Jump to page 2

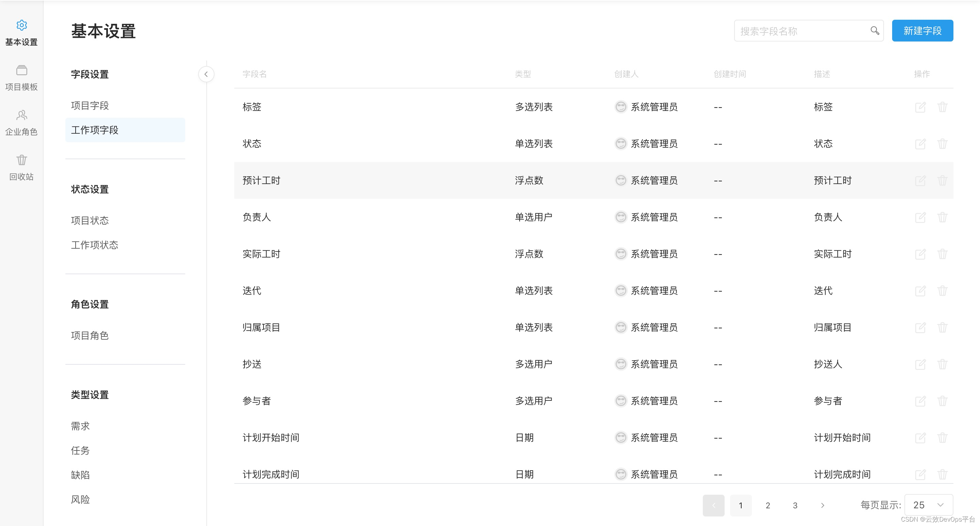tap(768, 506)
